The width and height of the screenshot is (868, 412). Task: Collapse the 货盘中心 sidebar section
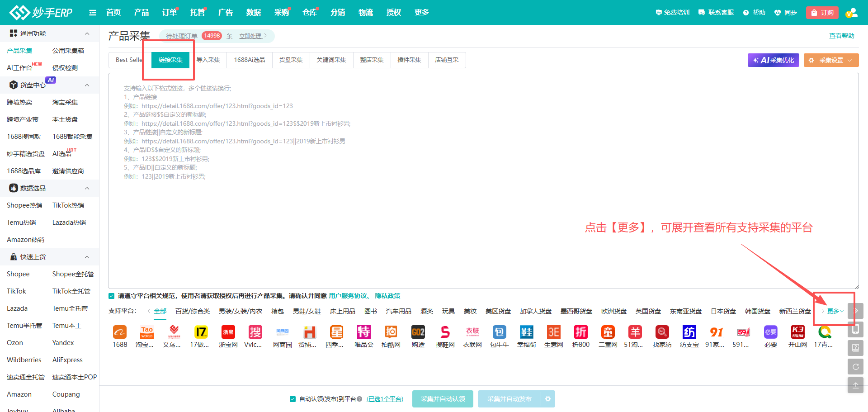(x=87, y=85)
